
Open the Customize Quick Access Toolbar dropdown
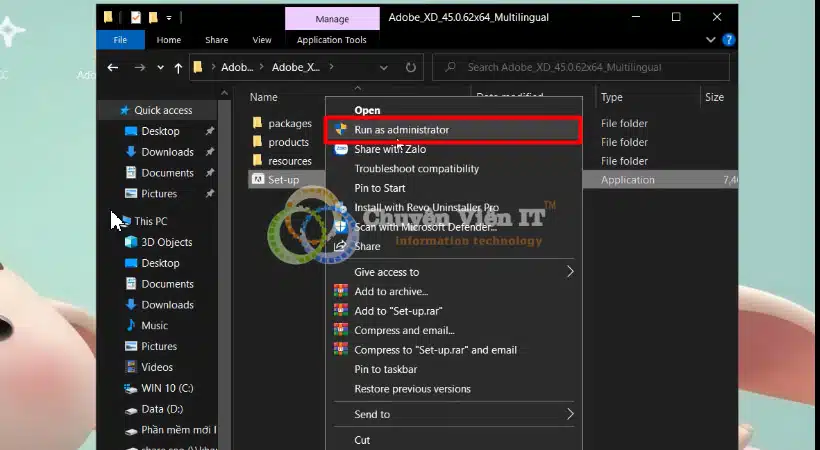pos(168,18)
